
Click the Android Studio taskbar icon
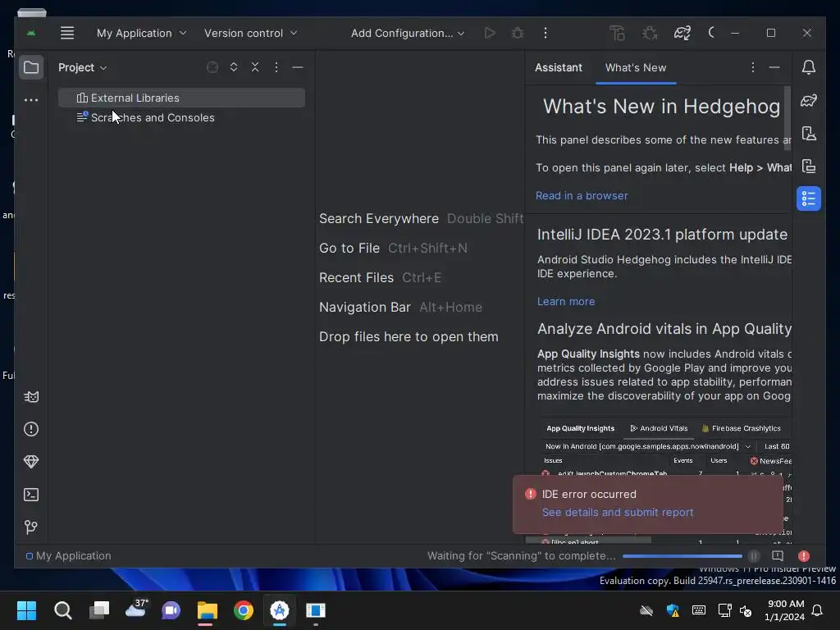tap(279, 610)
